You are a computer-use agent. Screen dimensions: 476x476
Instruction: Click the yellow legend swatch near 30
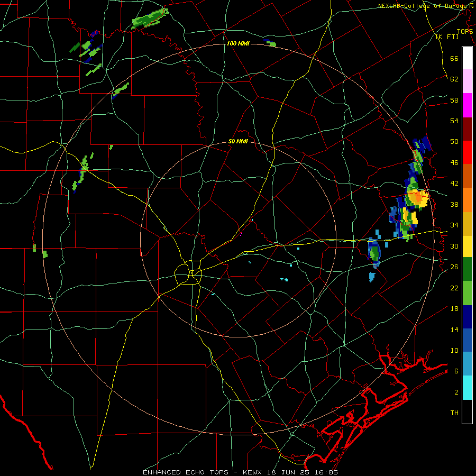point(467,246)
